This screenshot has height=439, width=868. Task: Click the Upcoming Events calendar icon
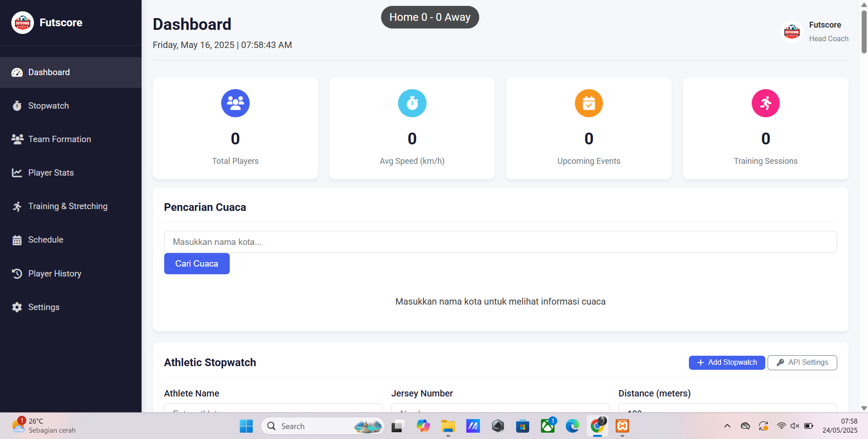(x=589, y=103)
